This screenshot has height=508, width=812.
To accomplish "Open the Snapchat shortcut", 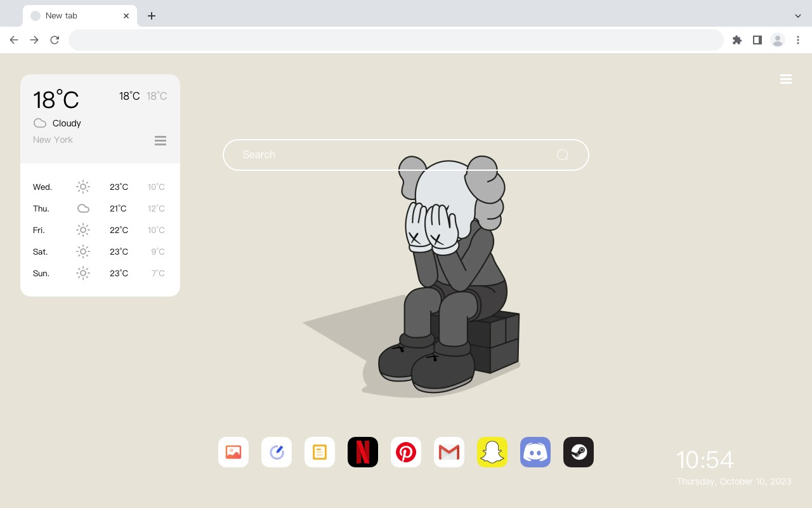I will [492, 452].
